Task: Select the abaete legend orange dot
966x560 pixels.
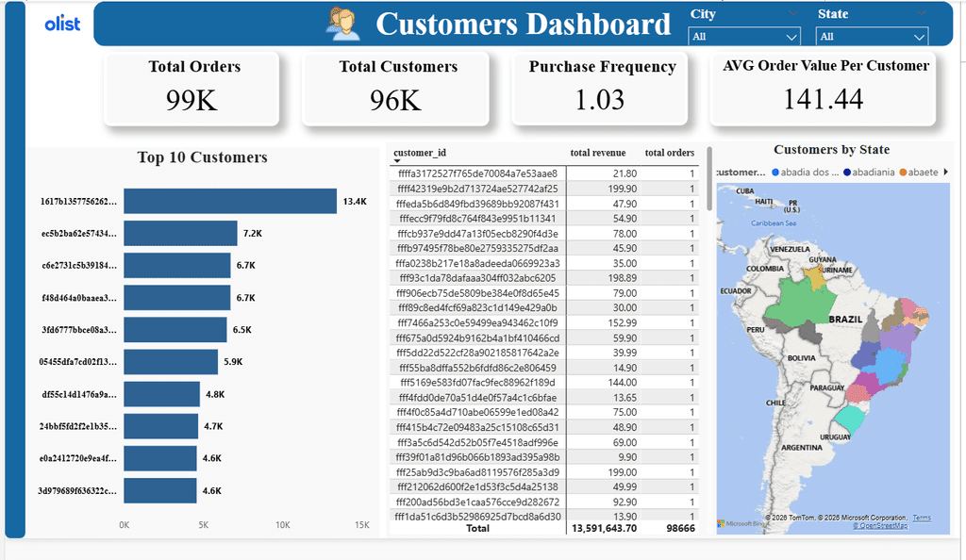Action: (x=903, y=173)
